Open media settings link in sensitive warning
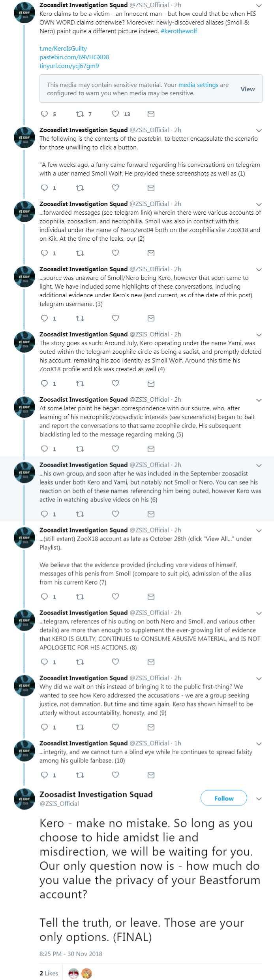274x980 pixels. click(x=198, y=85)
